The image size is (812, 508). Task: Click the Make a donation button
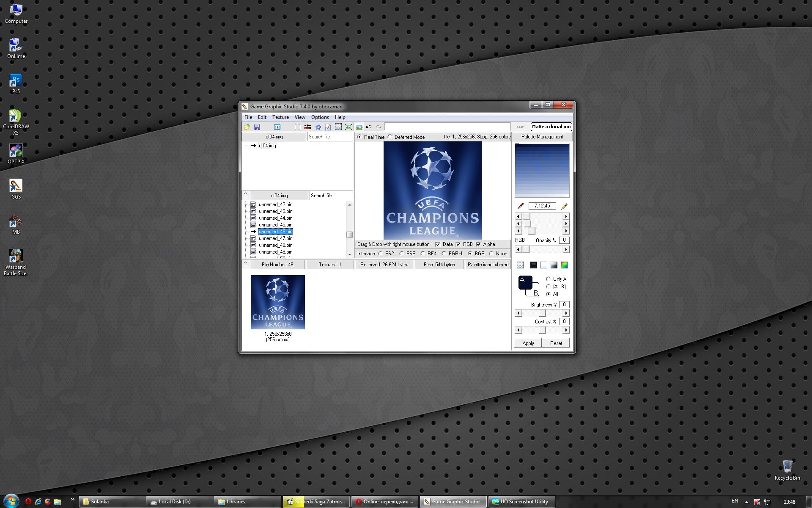point(551,127)
